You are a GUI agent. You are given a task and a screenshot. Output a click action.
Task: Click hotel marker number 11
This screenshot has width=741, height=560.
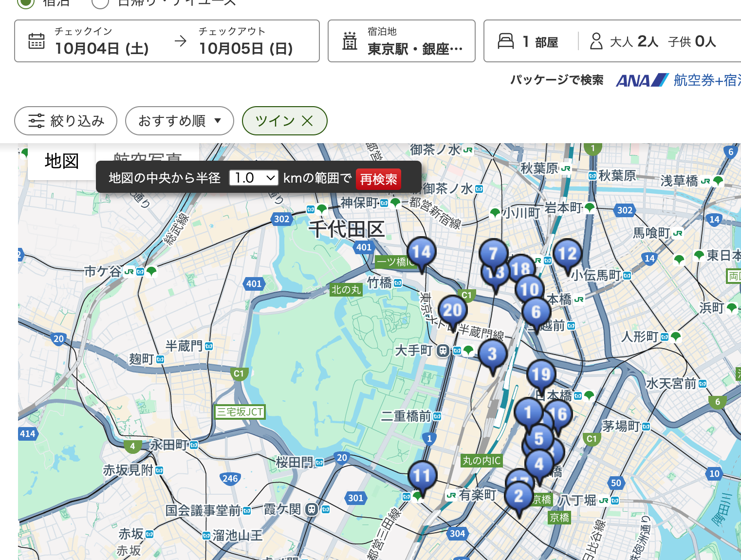tap(422, 475)
